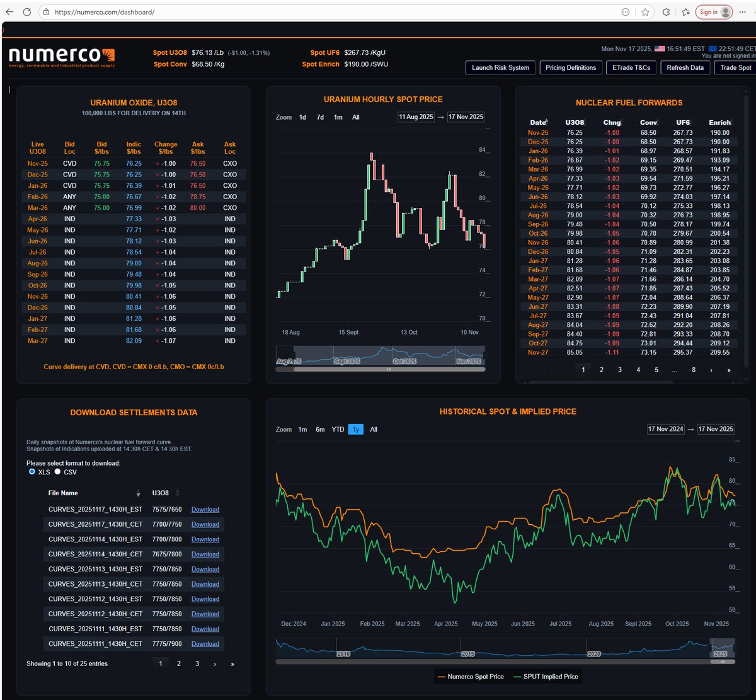
Task: Go to next page of forwards table
Action: click(711, 370)
